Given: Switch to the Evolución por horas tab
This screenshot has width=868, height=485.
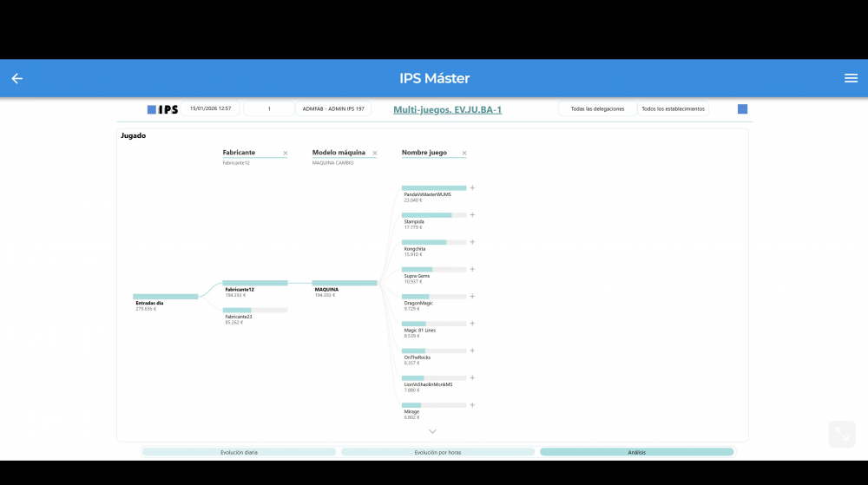Looking at the screenshot, I should 437,452.
